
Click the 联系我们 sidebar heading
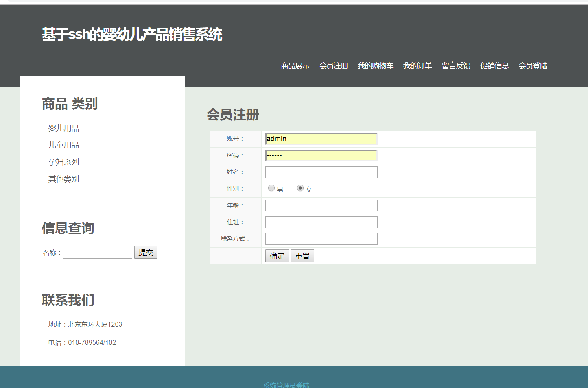point(68,301)
